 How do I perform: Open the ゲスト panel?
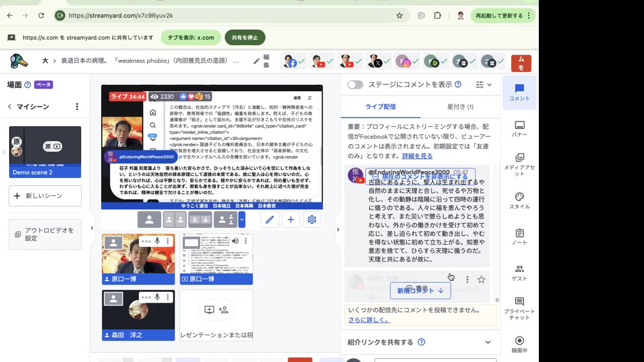point(519,273)
